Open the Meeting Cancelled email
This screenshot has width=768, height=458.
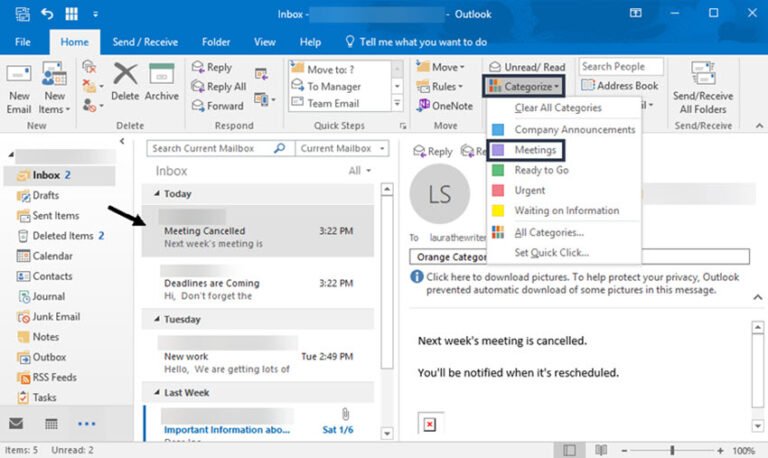258,231
